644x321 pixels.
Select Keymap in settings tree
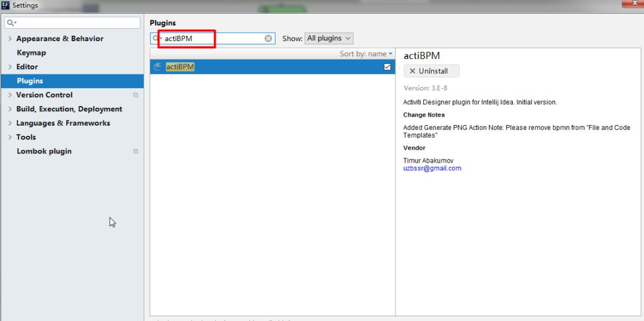point(31,53)
